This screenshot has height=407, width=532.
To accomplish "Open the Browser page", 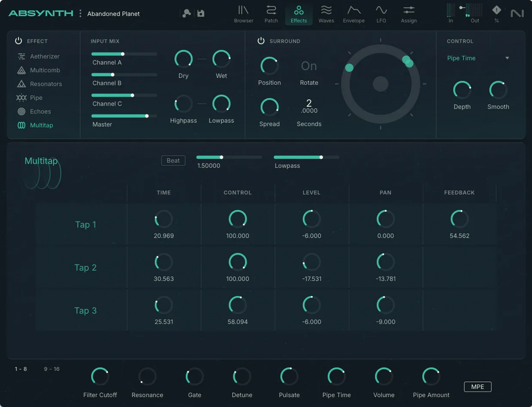I will (x=243, y=13).
